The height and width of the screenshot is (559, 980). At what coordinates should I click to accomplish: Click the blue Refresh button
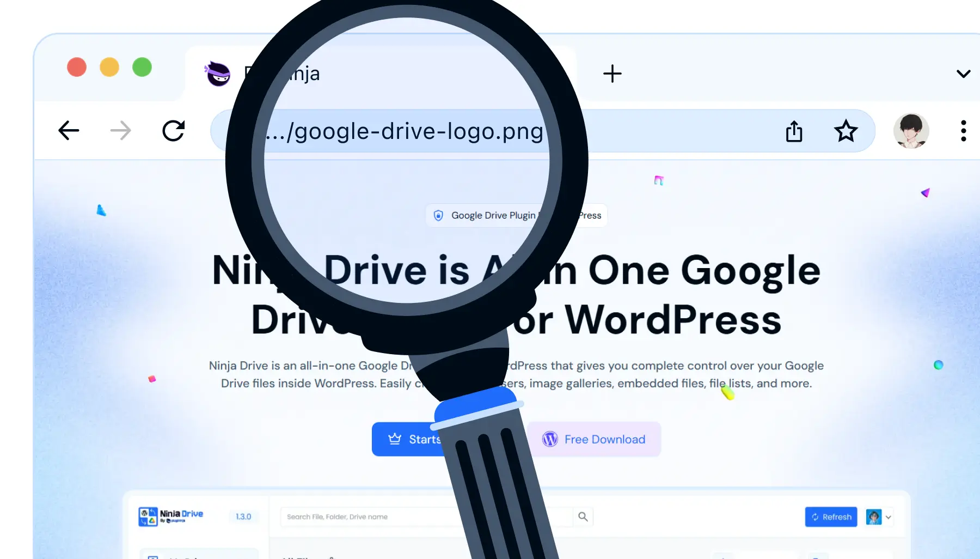pos(831,517)
